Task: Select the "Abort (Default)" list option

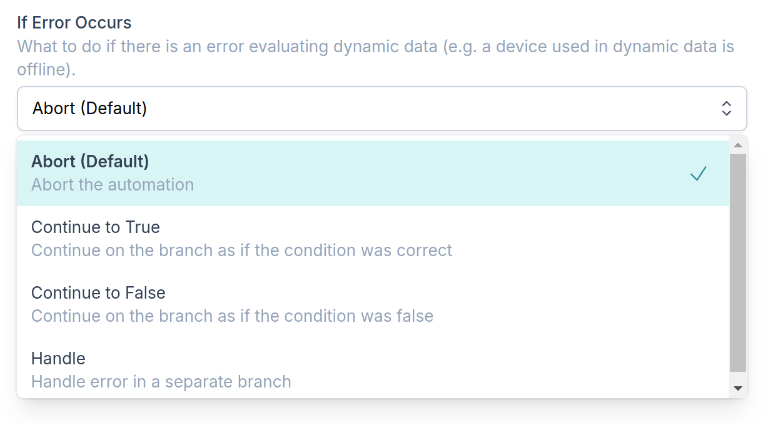Action: coord(90,161)
